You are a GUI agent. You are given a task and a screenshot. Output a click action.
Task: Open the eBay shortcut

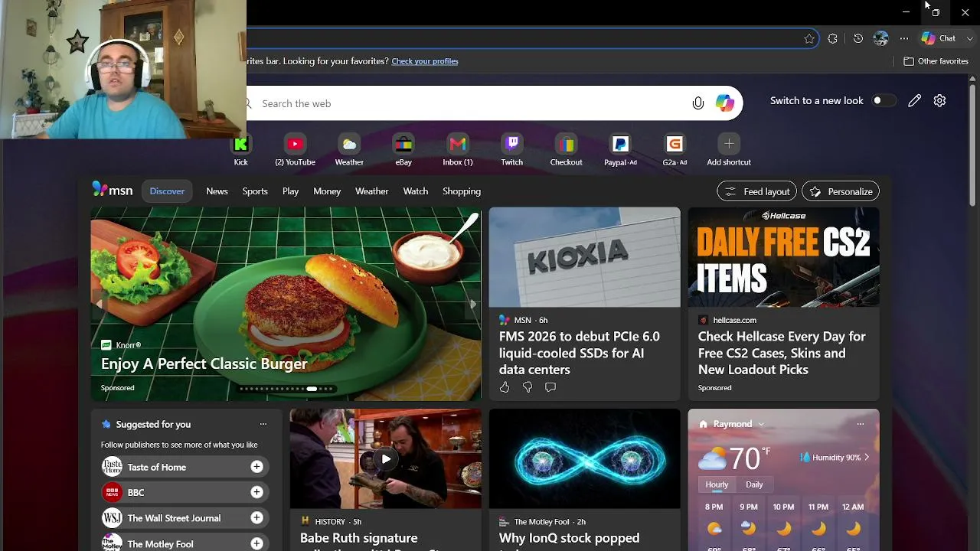403,149
